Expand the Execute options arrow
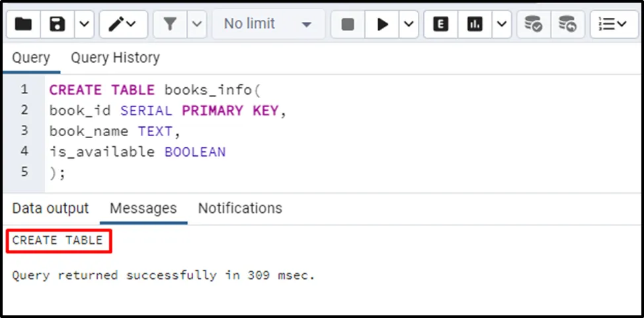Viewport: 644px width, 318px height. (409, 24)
